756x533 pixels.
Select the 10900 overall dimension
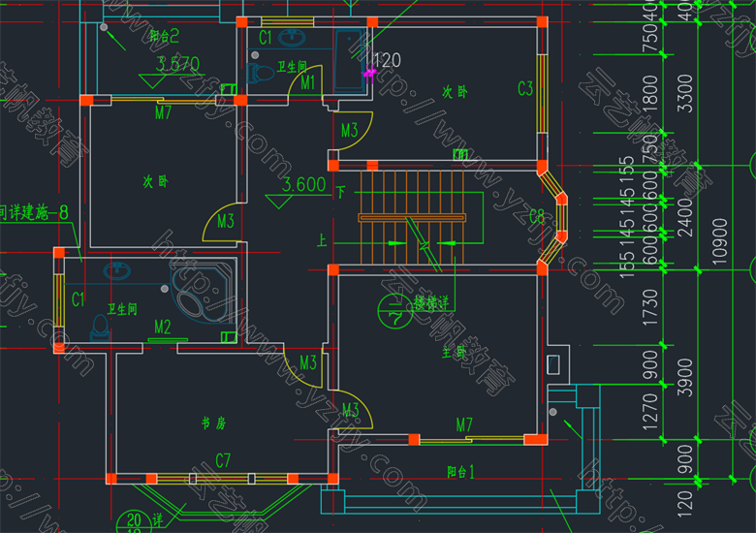[x=720, y=241]
